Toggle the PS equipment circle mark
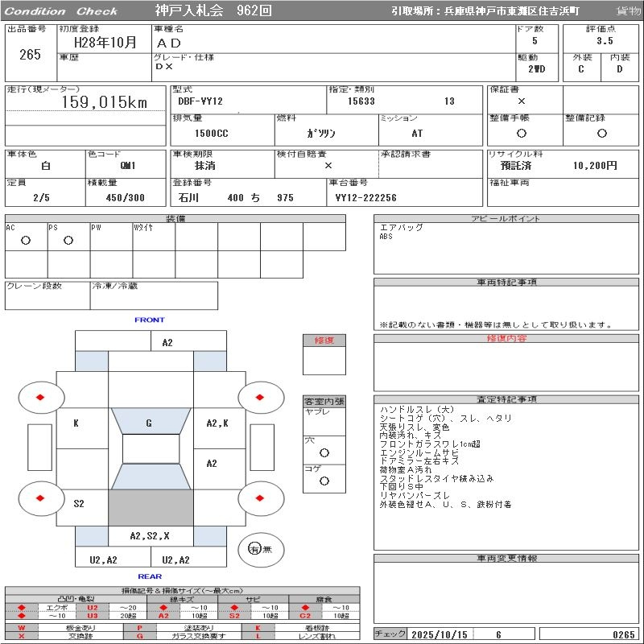Viewport: 644px width, 644px height. click(68, 240)
